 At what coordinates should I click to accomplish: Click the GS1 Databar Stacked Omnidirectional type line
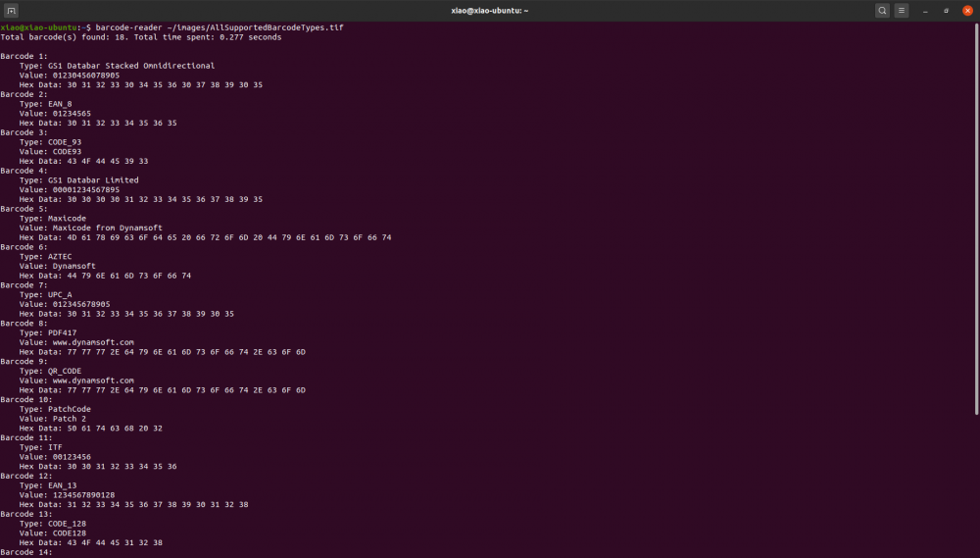tap(117, 66)
